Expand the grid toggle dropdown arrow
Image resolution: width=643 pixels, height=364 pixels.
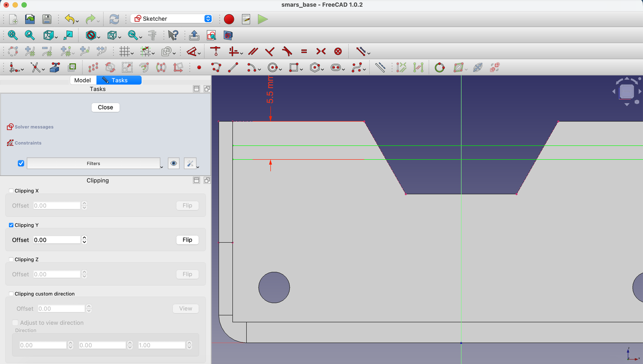click(132, 54)
